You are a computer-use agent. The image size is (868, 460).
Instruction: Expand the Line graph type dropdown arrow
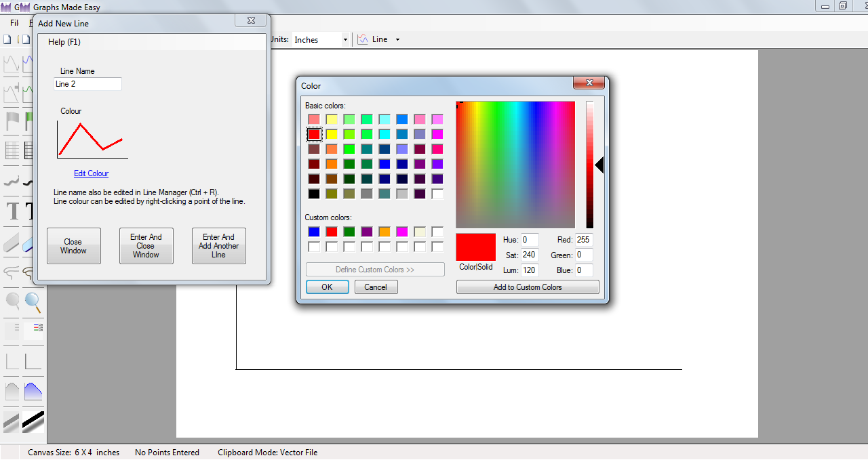click(397, 39)
